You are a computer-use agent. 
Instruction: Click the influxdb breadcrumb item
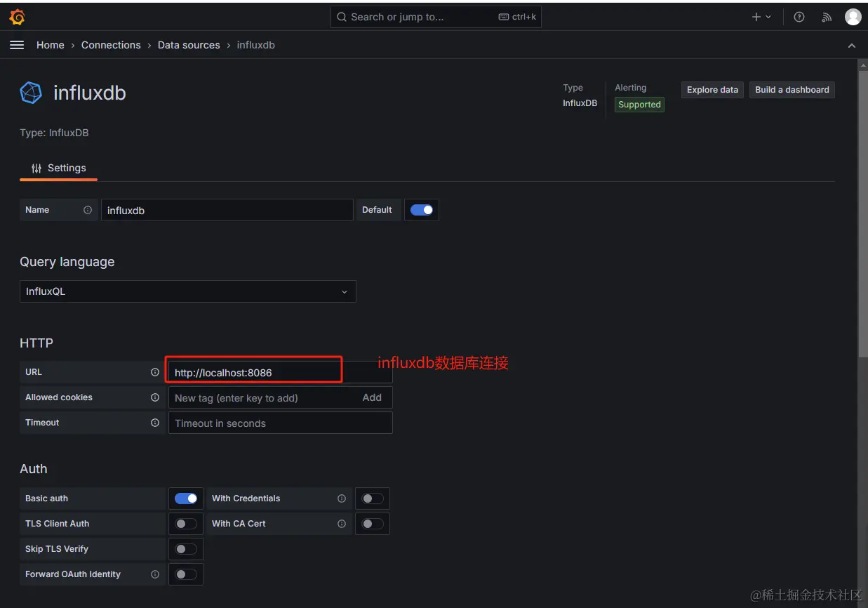click(256, 45)
